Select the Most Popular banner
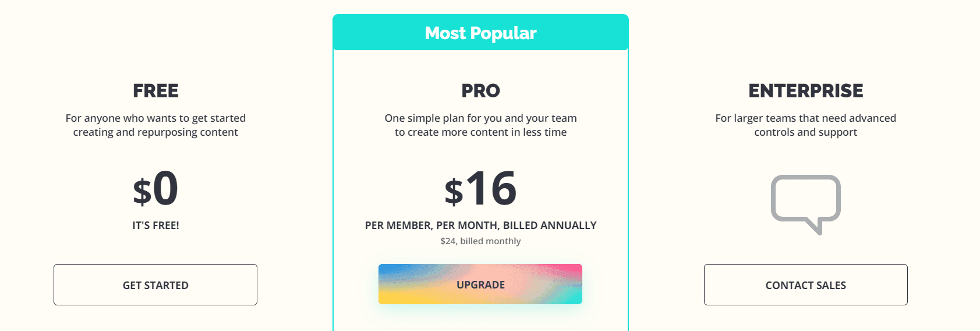Viewport: 980px width, 331px height. point(480,33)
